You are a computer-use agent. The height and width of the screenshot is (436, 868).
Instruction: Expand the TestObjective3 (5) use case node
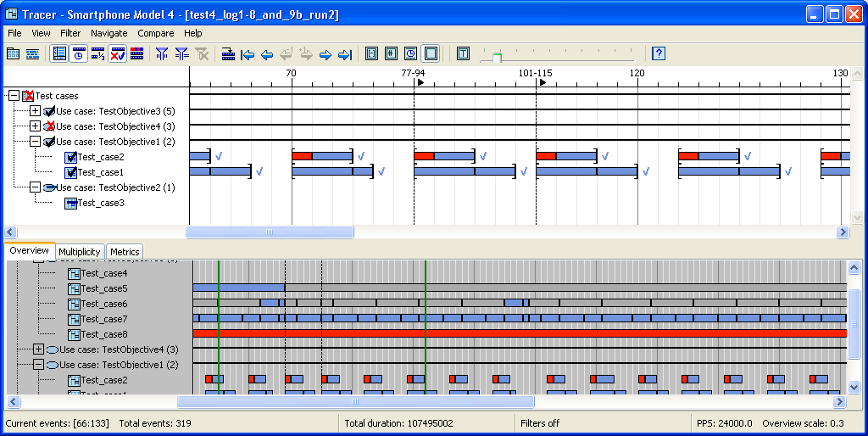click(35, 111)
